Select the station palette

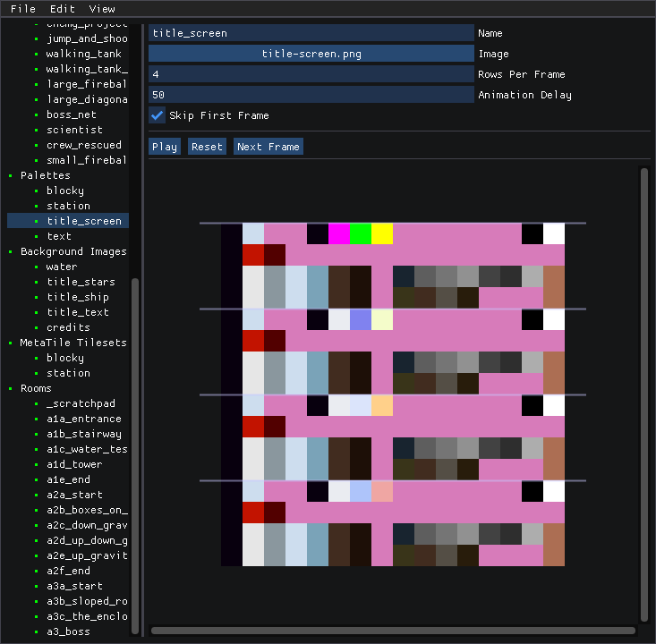68,206
